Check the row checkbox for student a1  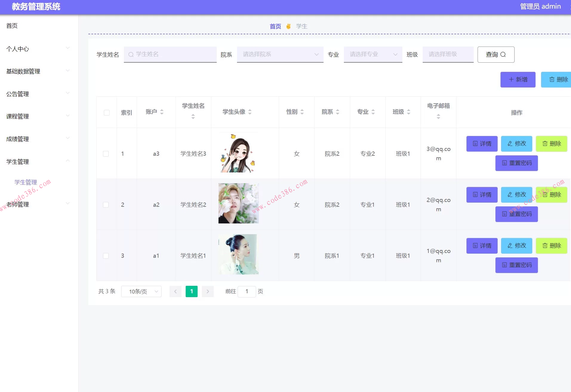[106, 256]
